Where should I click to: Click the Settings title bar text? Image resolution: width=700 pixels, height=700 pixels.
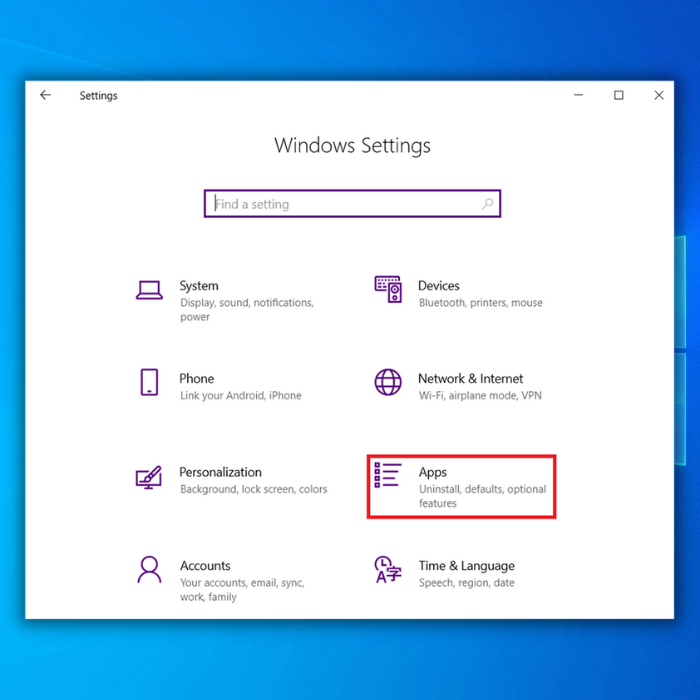click(x=98, y=96)
